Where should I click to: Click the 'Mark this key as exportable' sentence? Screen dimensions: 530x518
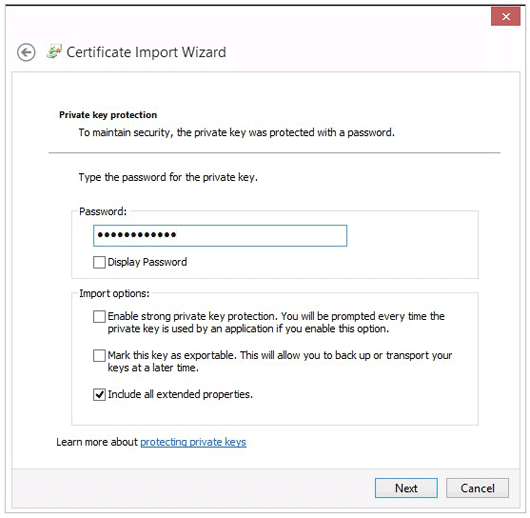280,361
